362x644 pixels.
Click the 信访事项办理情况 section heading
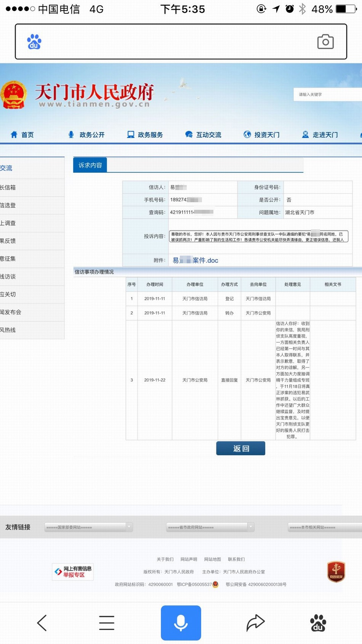tap(94, 272)
